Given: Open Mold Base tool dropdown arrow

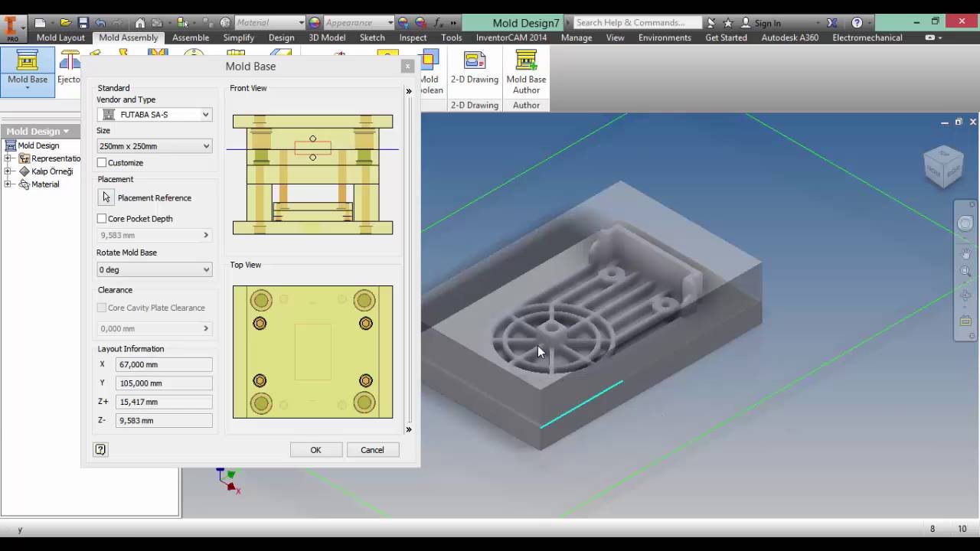Looking at the screenshot, I should [x=28, y=89].
